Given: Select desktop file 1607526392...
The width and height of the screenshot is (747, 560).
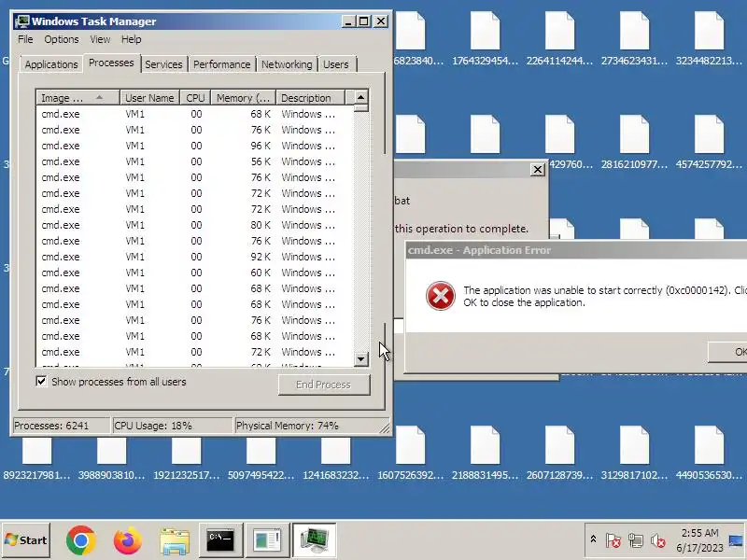Looking at the screenshot, I should pos(410,454).
